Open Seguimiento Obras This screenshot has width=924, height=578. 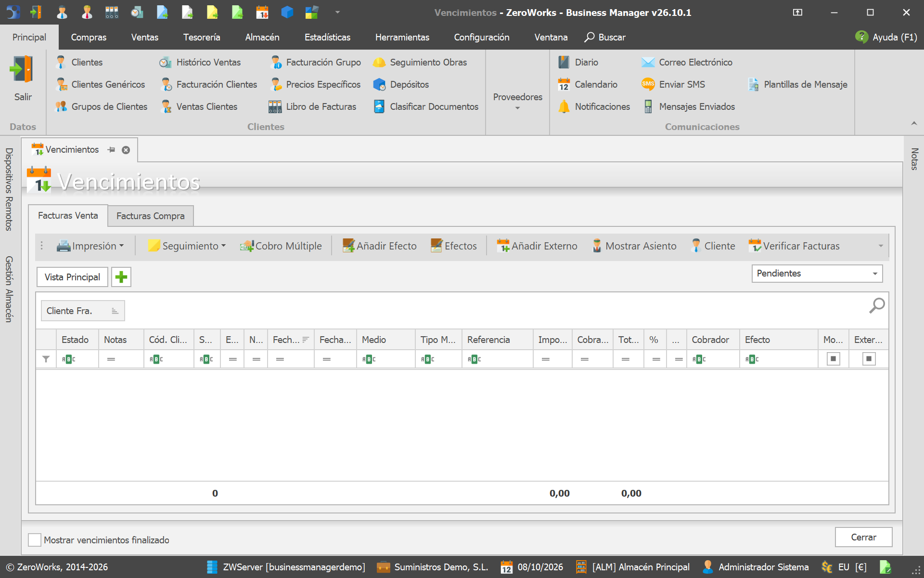click(420, 62)
